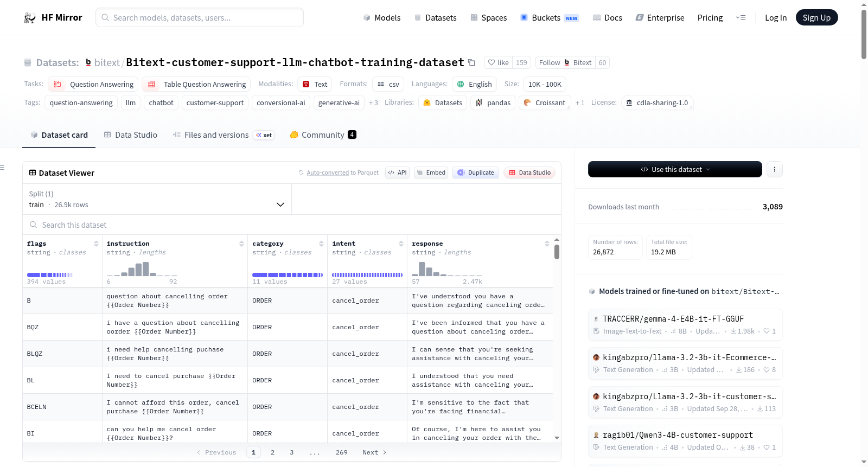Open the API button in viewer
The width and height of the screenshot is (868, 467).
tap(397, 172)
